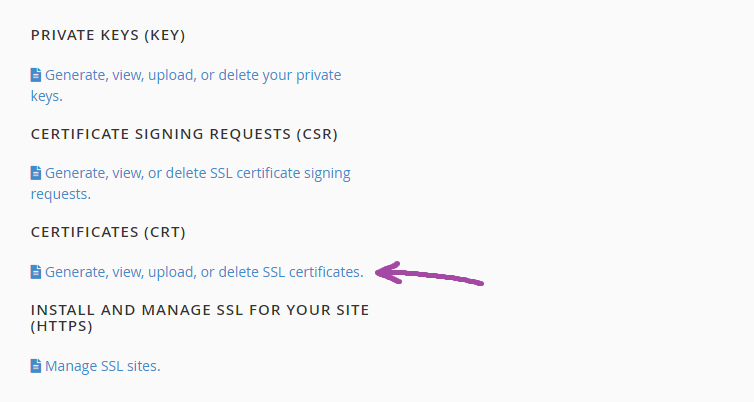Open the Manage SSL sites link
Viewport: 754px width, 402px height.
click(x=102, y=366)
